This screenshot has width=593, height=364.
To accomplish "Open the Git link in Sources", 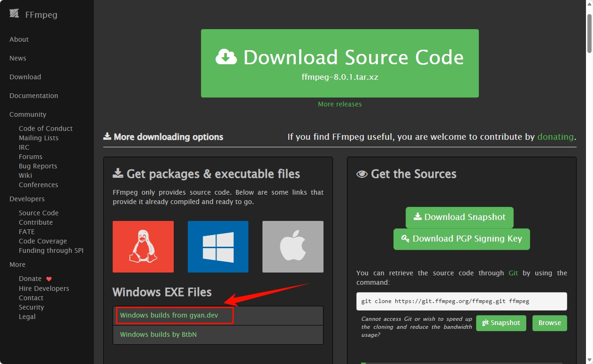I will click(513, 273).
